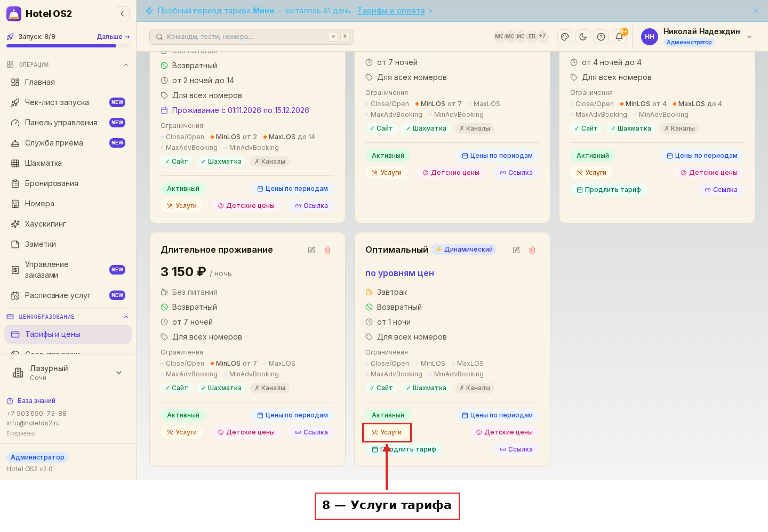Viewport: 768px width, 532px height.
Task: Delete the Оптимальный tariff with trash icon
Action: pos(532,250)
